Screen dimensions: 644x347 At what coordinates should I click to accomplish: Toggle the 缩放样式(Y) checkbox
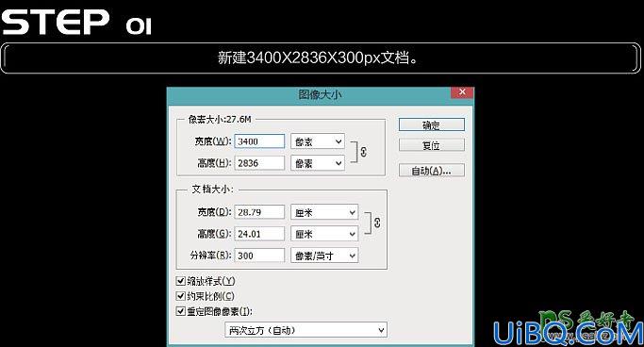[180, 281]
